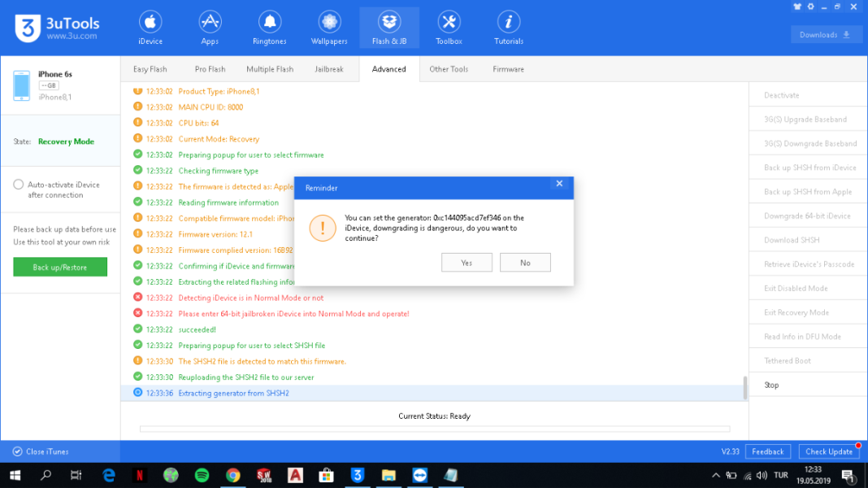Launch Spotify from the taskbar

coord(202,475)
